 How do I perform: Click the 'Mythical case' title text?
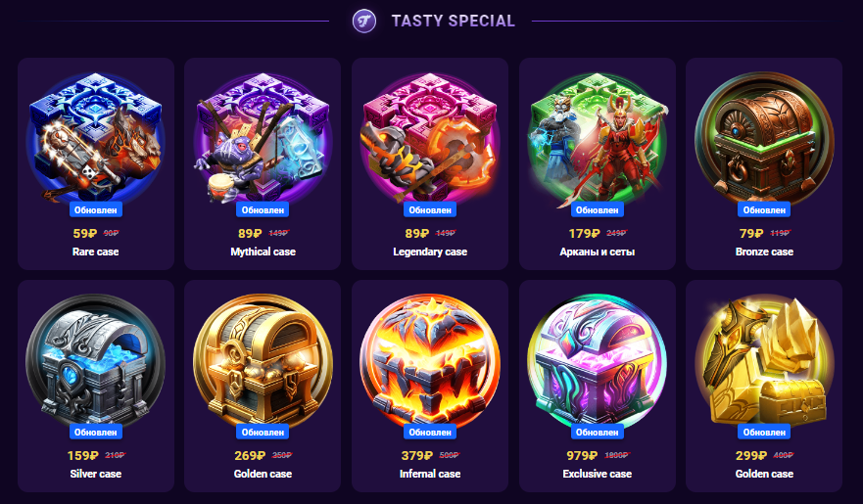pyautogui.click(x=263, y=252)
